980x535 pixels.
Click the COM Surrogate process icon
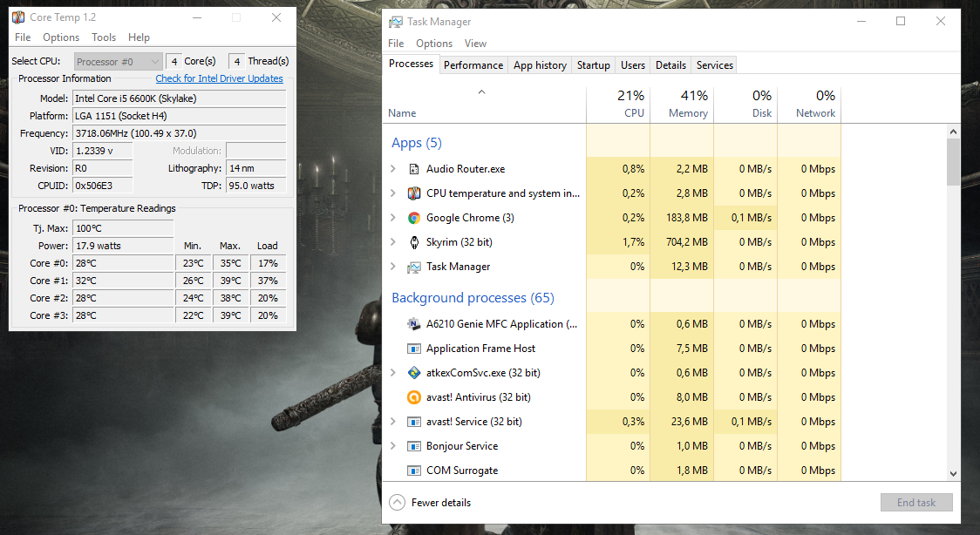414,470
